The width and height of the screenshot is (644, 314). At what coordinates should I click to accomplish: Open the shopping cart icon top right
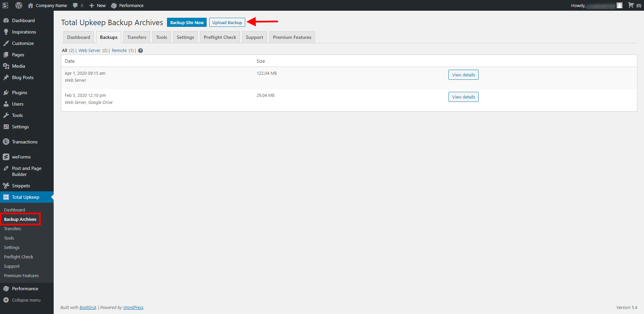[x=631, y=5]
